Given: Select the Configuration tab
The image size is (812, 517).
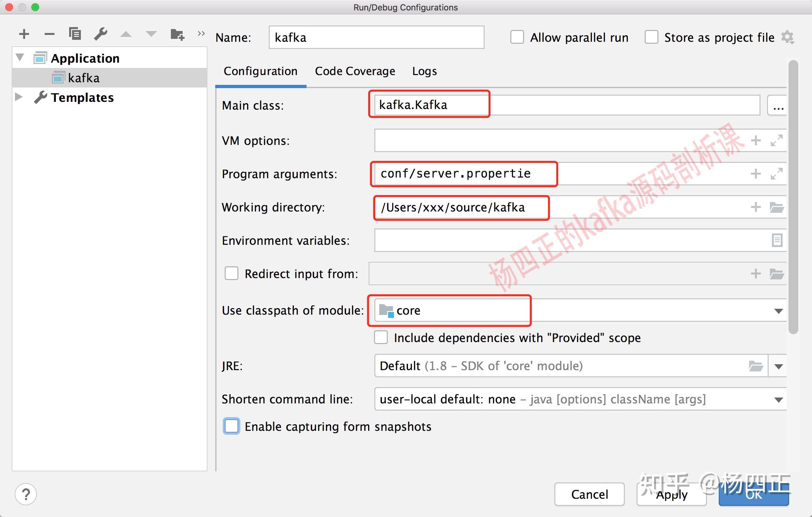Looking at the screenshot, I should click(x=260, y=71).
